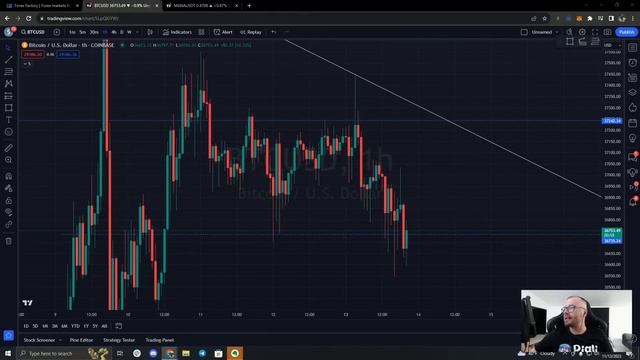
Task: Open the Stock Screener tab
Action: tap(39, 340)
